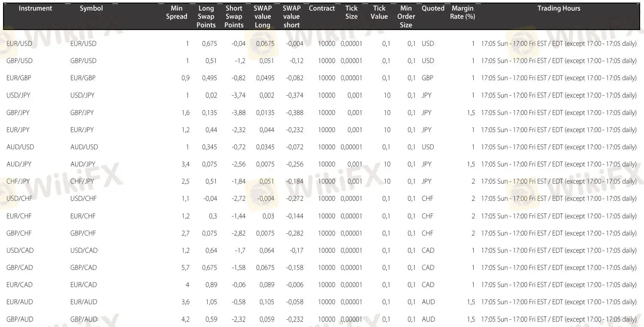Viewport: 644px width, 327px height.
Task: Select EUR/CHF in the Instrument column
Action: 19,216
